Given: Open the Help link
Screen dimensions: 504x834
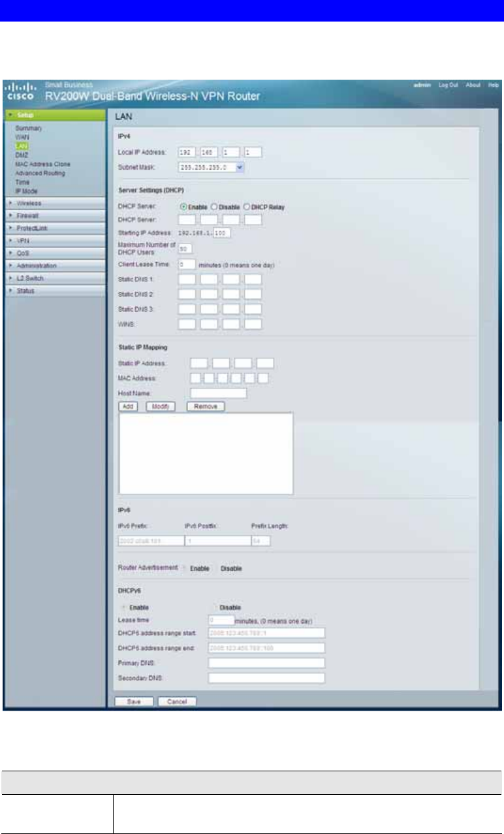Looking at the screenshot, I should pyautogui.click(x=494, y=86).
